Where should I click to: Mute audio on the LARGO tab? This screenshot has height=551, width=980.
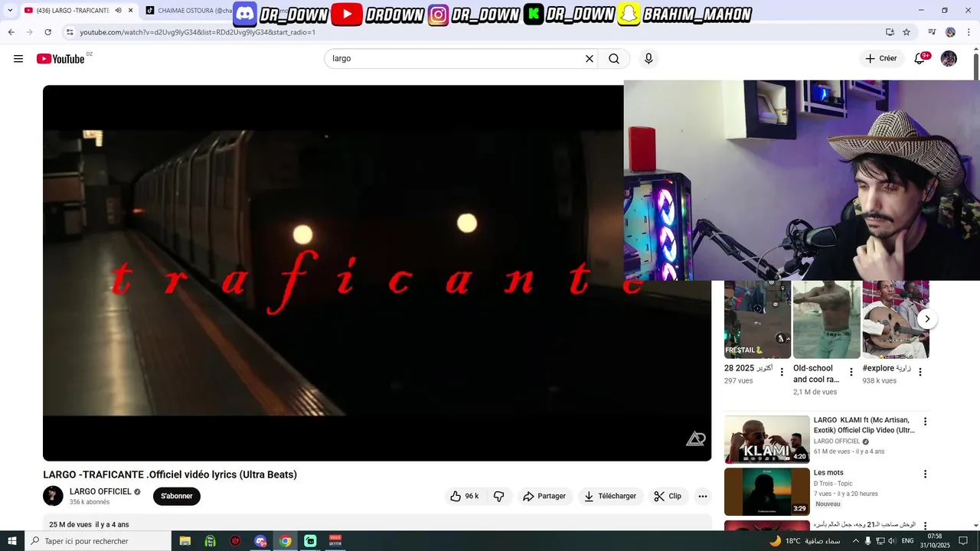click(118, 11)
